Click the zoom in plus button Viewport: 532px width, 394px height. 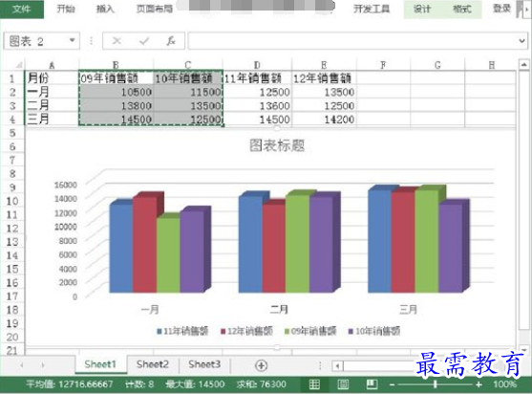coord(479,384)
